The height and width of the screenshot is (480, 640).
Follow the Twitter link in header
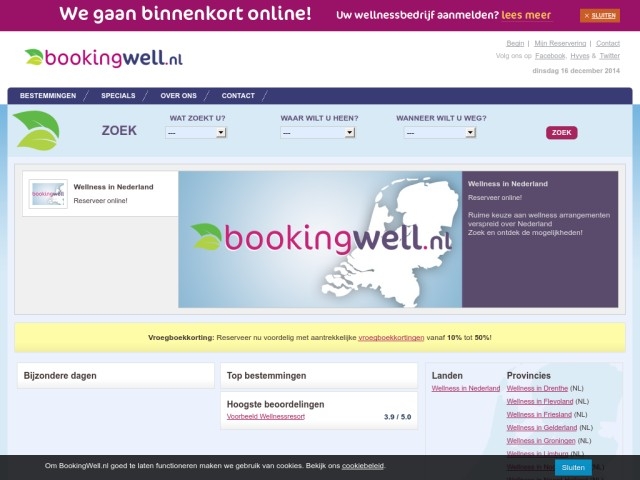click(x=609, y=56)
